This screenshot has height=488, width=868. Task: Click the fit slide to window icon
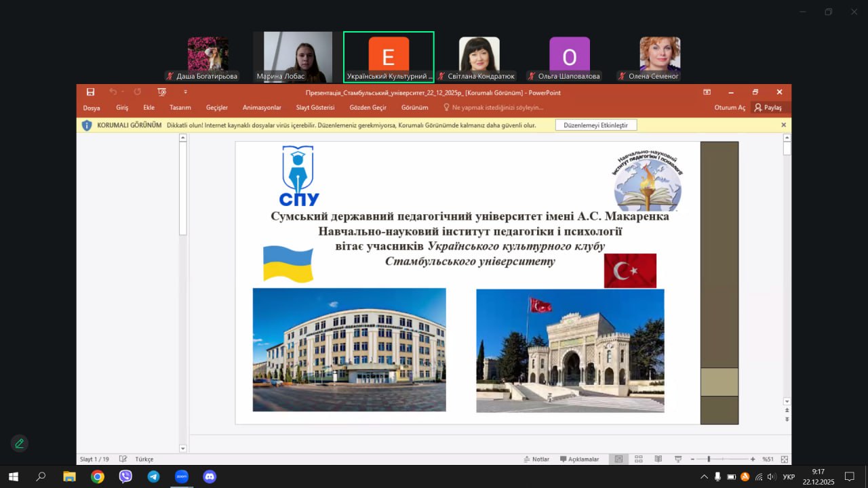pos(784,459)
